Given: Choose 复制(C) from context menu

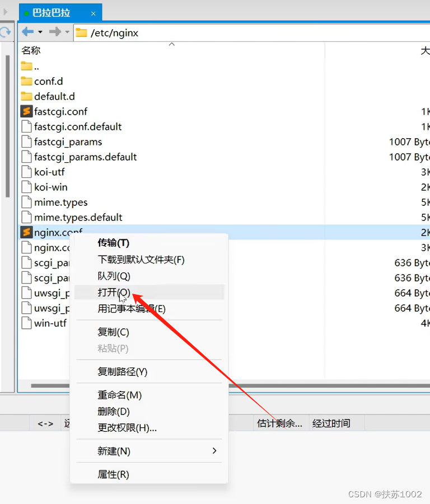Looking at the screenshot, I should [149, 332].
